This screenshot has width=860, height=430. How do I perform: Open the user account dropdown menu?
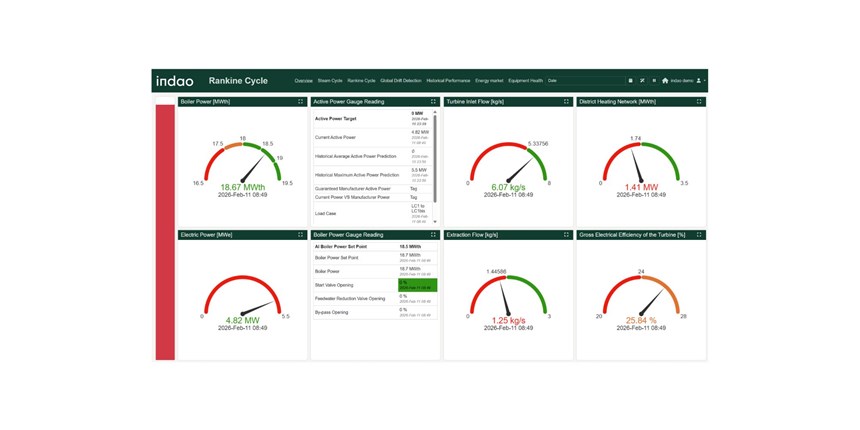point(701,81)
